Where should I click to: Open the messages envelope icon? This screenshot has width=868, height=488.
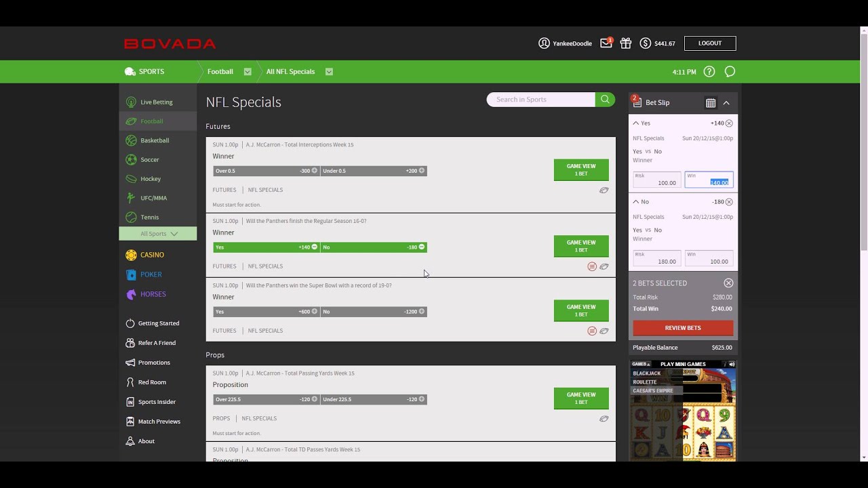point(606,43)
